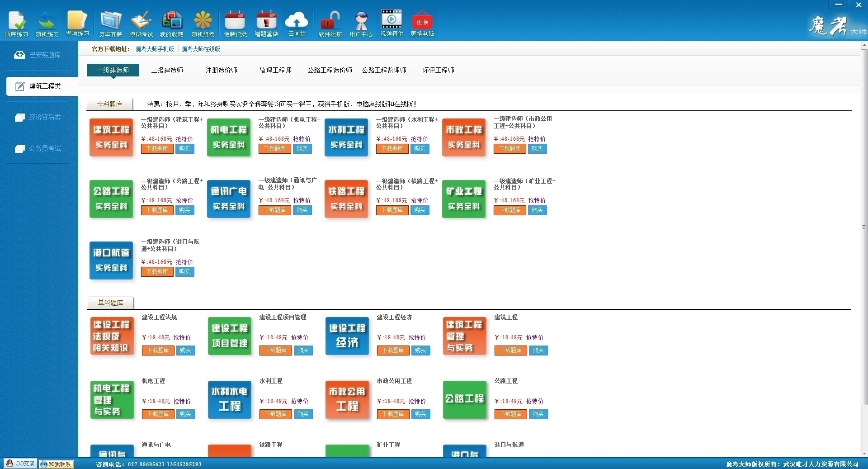
Task: Click 建设工程经济 tile
Action: 347,336
